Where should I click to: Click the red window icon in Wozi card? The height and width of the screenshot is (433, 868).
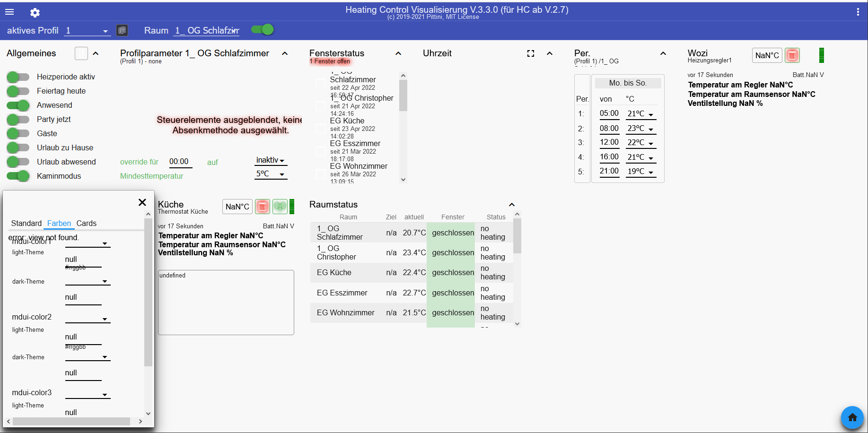[792, 55]
